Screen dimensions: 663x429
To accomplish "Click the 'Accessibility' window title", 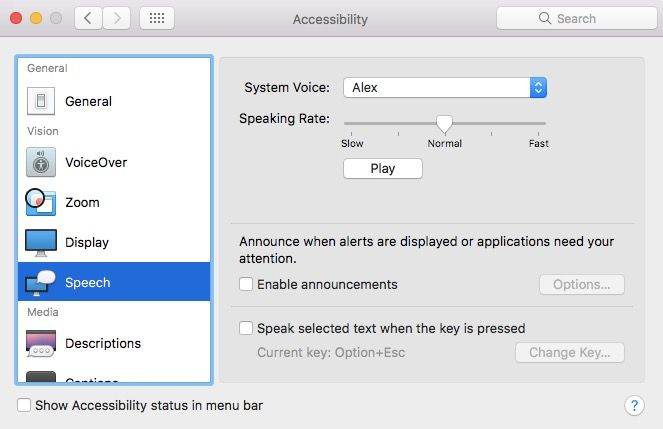I will (x=330, y=19).
